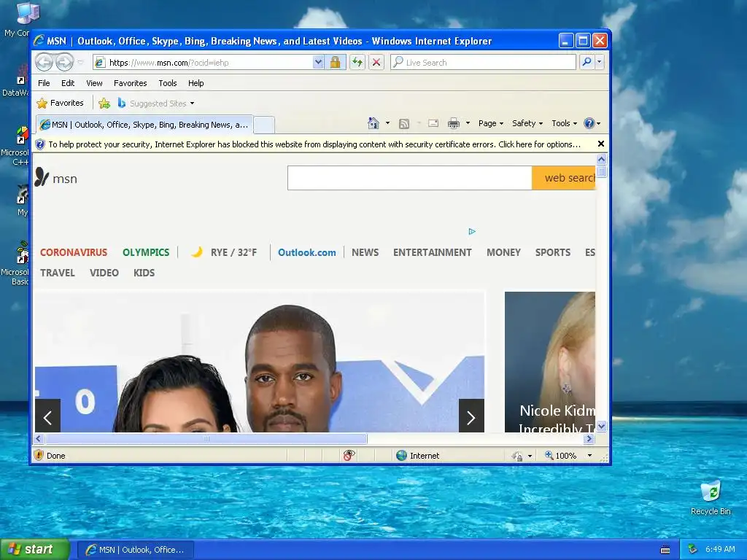The height and width of the screenshot is (560, 747).
Task: Click the security lock icon
Action: click(x=336, y=63)
